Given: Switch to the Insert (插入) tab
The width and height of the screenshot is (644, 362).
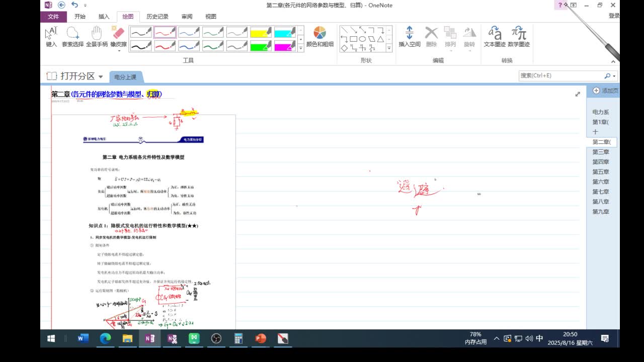Looking at the screenshot, I should (104, 16).
